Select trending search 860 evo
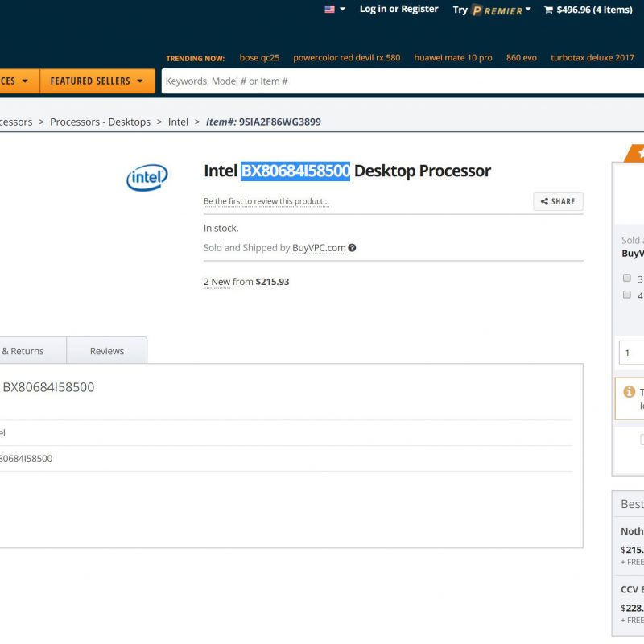 coord(521,57)
